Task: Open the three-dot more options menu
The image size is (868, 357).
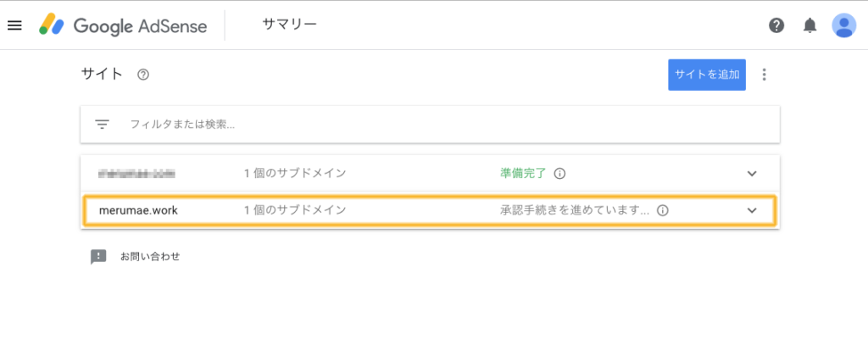Action: [765, 75]
